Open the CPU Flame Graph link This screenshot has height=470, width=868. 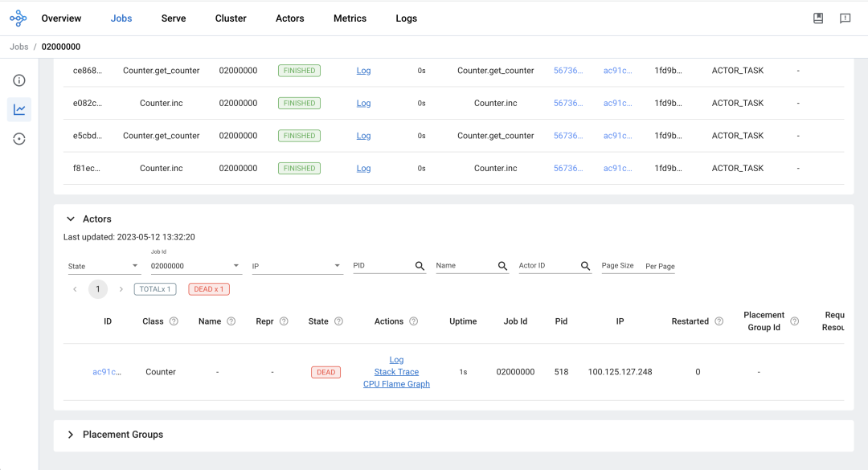tap(396, 384)
